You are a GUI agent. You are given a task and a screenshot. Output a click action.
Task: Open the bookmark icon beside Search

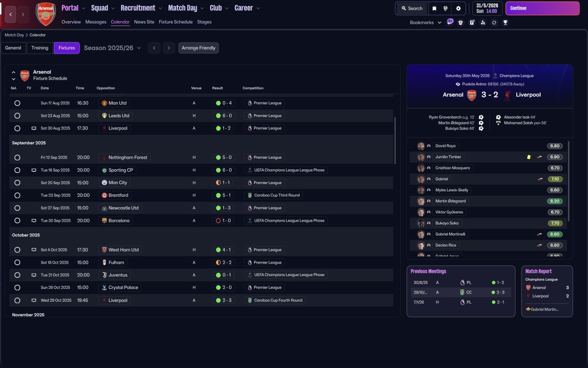(x=434, y=8)
